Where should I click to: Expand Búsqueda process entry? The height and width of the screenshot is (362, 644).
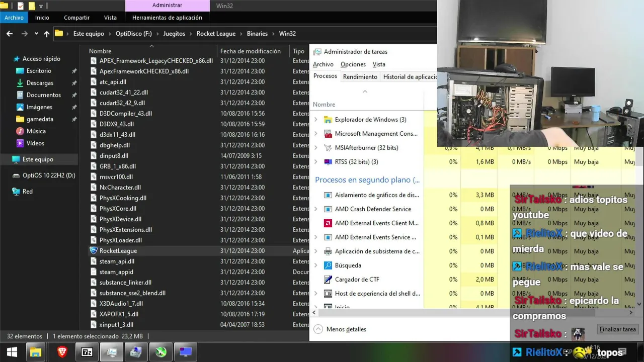click(x=316, y=265)
